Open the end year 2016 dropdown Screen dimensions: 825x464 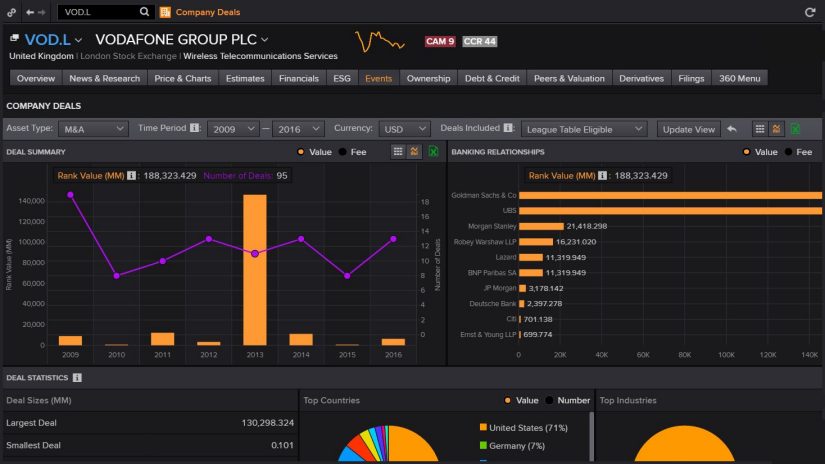click(x=298, y=129)
